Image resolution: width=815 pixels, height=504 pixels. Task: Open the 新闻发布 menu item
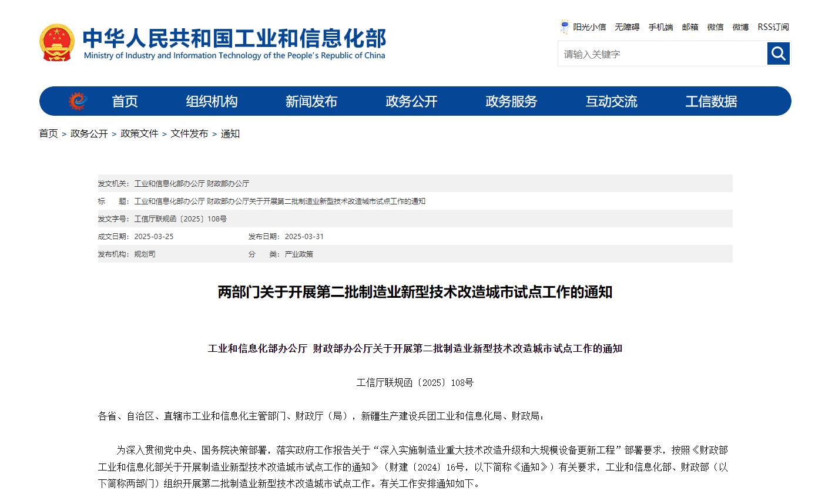pos(311,102)
